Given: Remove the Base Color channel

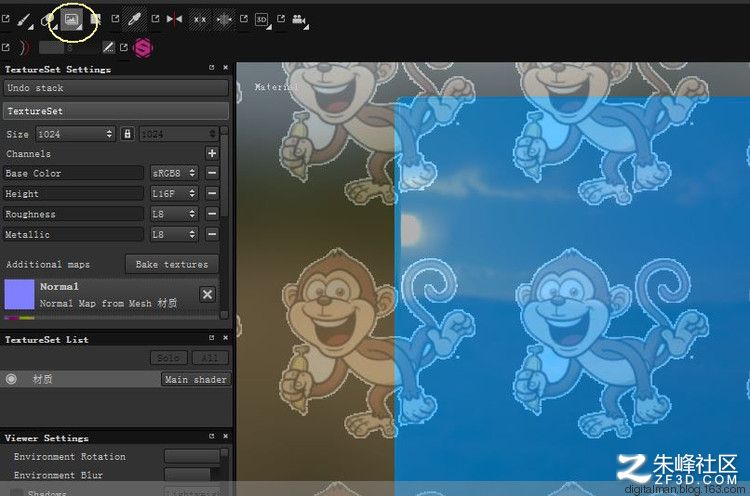Looking at the screenshot, I should pyautogui.click(x=212, y=173).
